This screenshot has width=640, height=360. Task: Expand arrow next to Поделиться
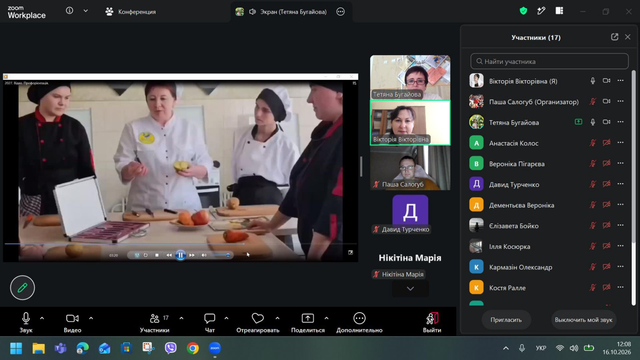click(x=327, y=318)
